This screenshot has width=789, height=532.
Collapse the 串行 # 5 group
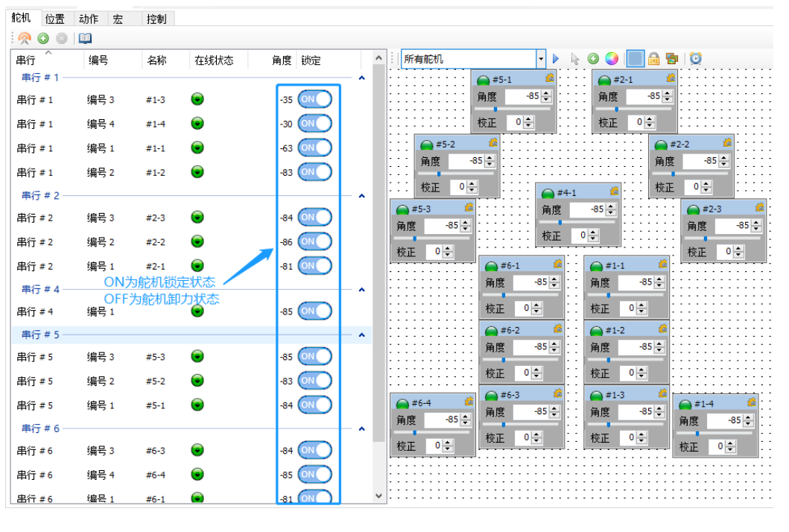point(362,335)
